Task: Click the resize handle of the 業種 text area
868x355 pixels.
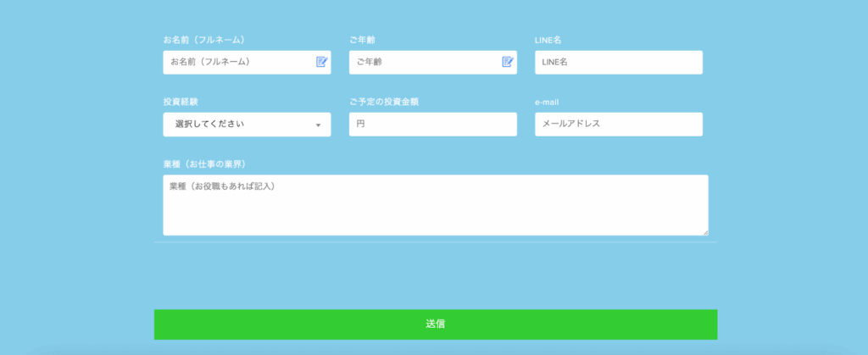Action: [x=705, y=233]
